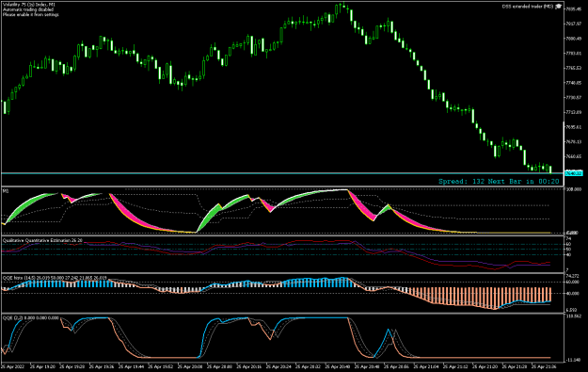The height and width of the screenshot is (372, 588).
Task: Click the -11.040 level on the QQE scale
Action: (x=573, y=360)
